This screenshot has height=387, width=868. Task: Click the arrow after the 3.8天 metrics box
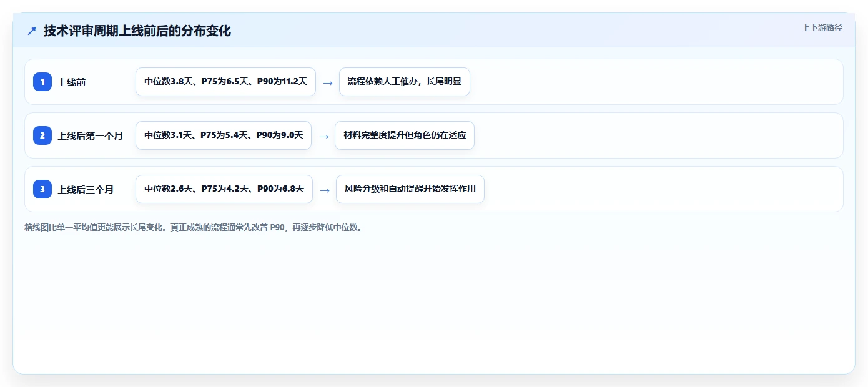327,82
